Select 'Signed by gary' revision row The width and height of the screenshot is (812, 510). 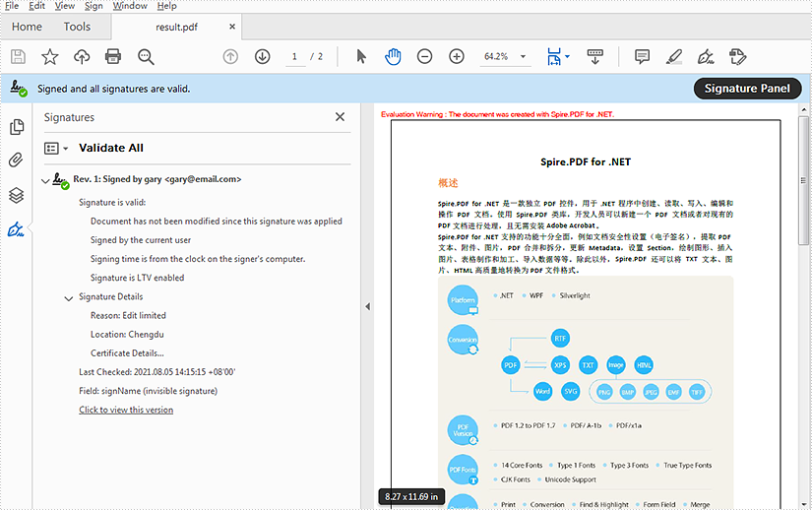click(x=156, y=179)
